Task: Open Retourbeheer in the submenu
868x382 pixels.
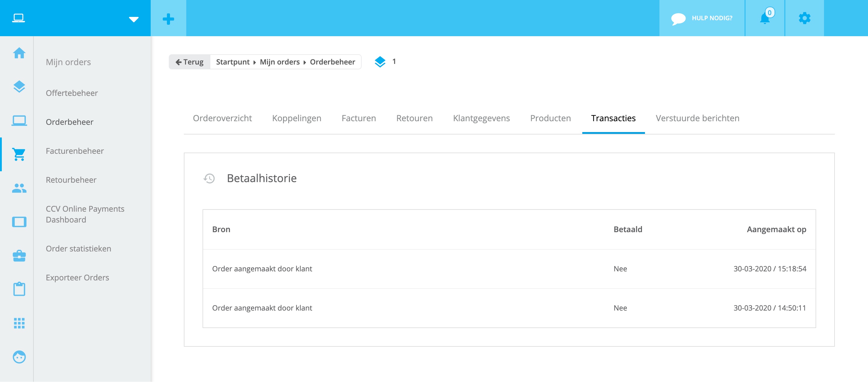Action: (71, 180)
